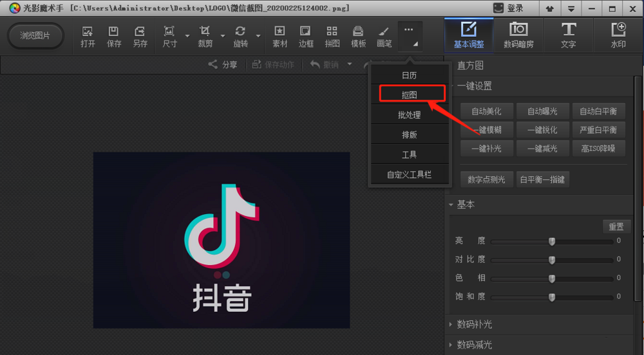Screen dimensions: 644x355
Task: Toggle the three-dots more tools button
Action: (x=410, y=37)
